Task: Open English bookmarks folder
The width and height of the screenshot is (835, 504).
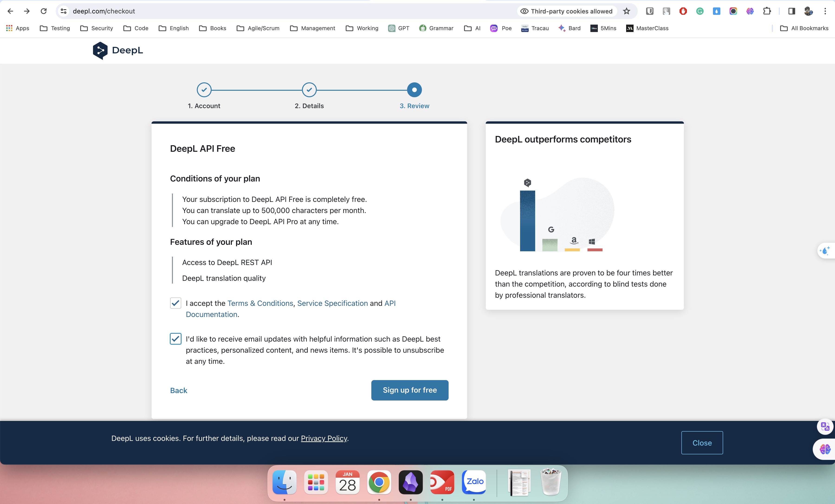Action: click(174, 28)
